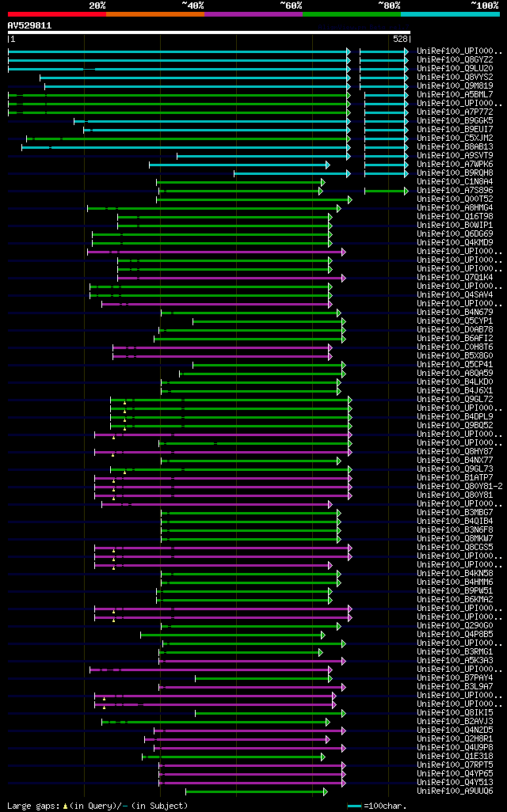Click the orange ~40% identity legend bar

point(155,14)
